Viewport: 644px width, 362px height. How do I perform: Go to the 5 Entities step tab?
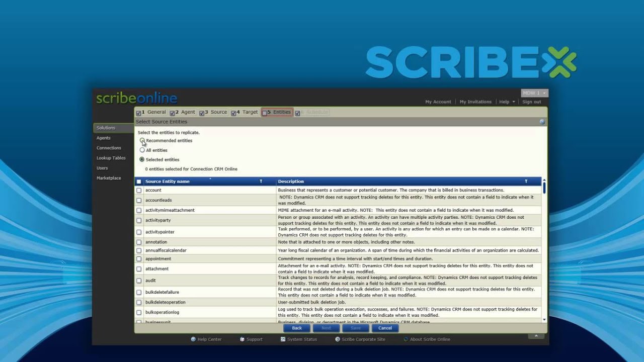tap(277, 112)
